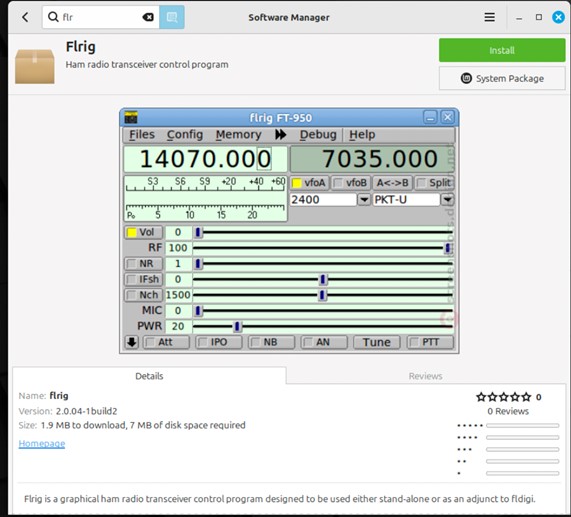Select the "Flrig" package title
The image size is (571, 517).
[x=80, y=47]
